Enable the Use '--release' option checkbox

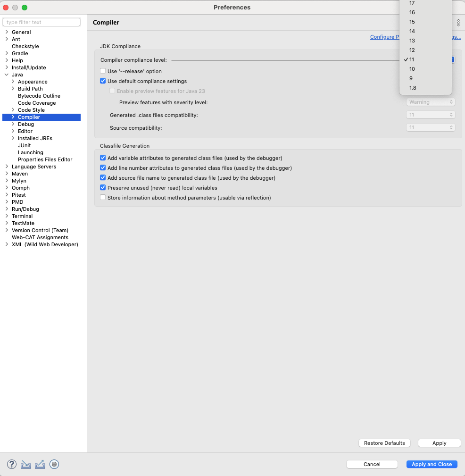coord(103,71)
